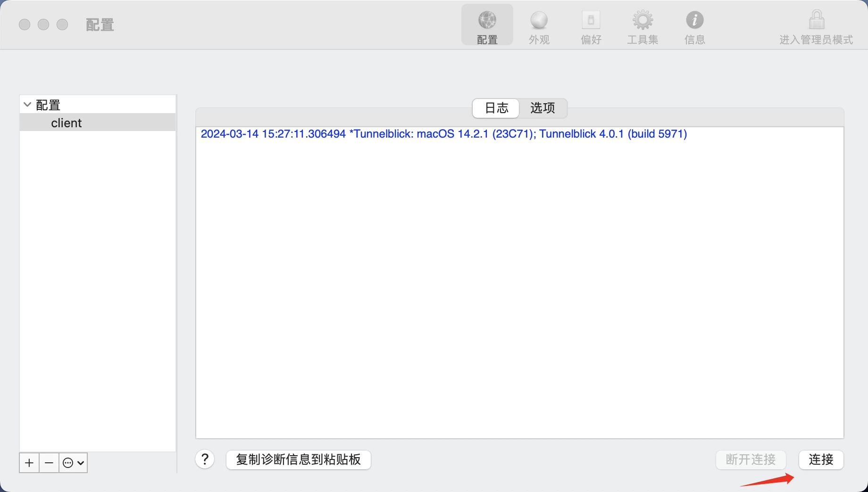Collapse the 配置 tree group chevron
Viewport: 868px width, 492px height.
[27, 105]
